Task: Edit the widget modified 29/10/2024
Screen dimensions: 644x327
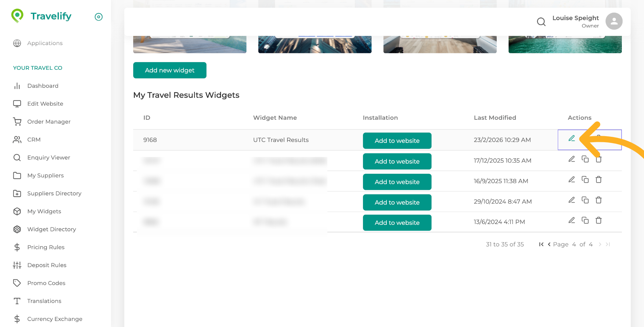Action: [572, 200]
